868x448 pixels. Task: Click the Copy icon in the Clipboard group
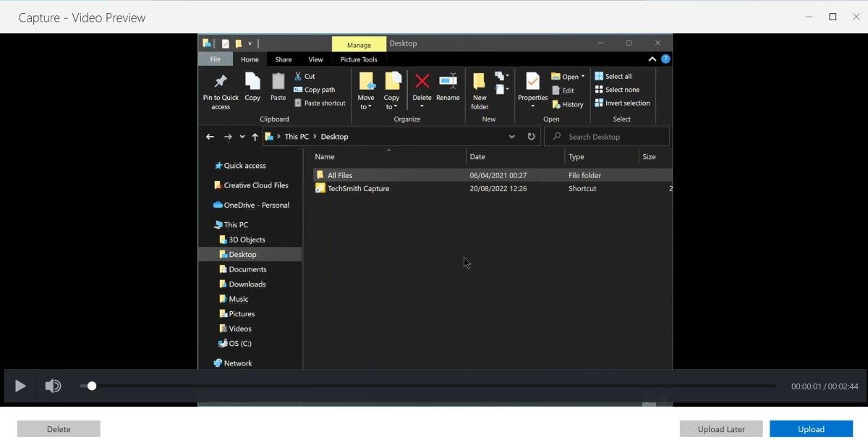pos(252,83)
